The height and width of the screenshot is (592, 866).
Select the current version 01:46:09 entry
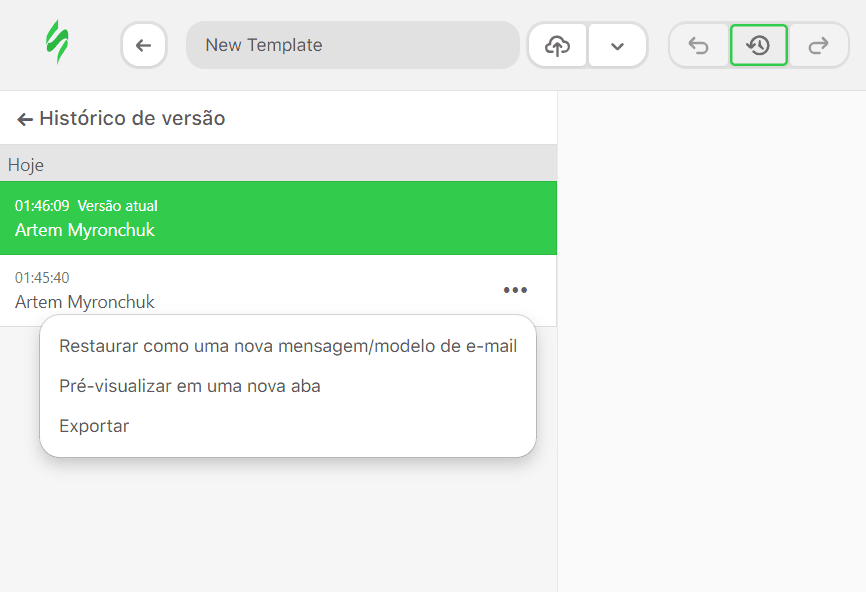278,218
